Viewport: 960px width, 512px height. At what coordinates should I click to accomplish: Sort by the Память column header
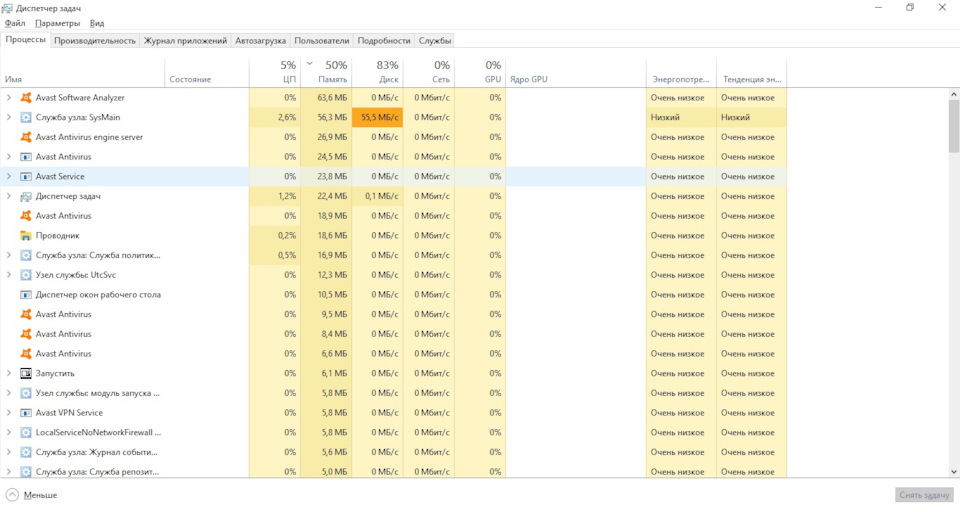click(326, 73)
